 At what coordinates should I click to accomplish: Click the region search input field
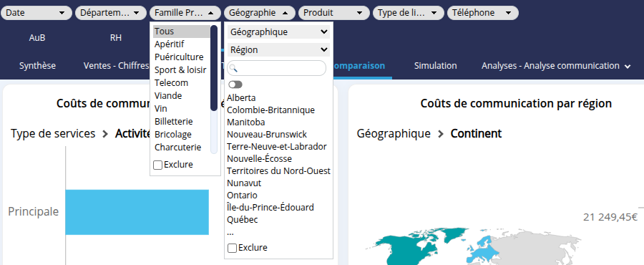(276, 68)
